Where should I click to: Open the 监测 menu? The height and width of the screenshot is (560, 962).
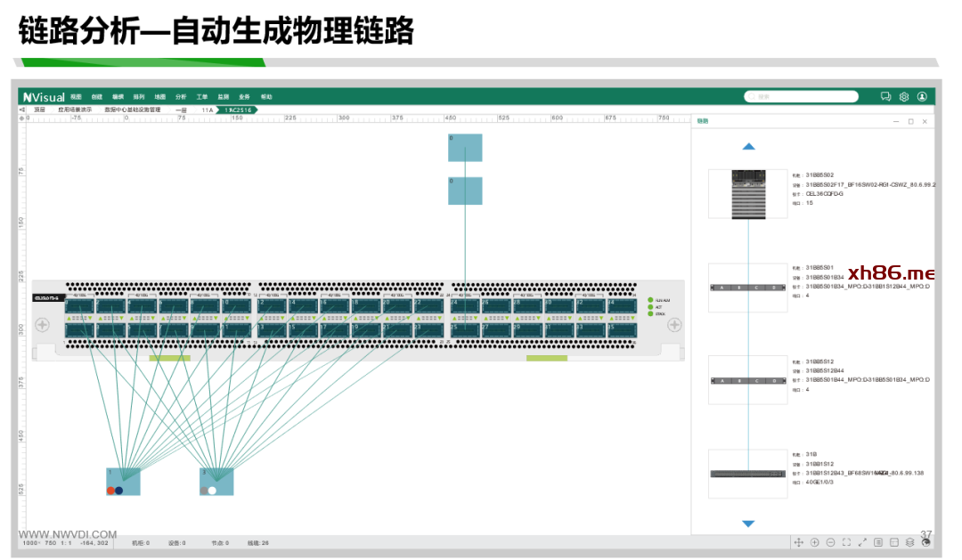tap(224, 97)
